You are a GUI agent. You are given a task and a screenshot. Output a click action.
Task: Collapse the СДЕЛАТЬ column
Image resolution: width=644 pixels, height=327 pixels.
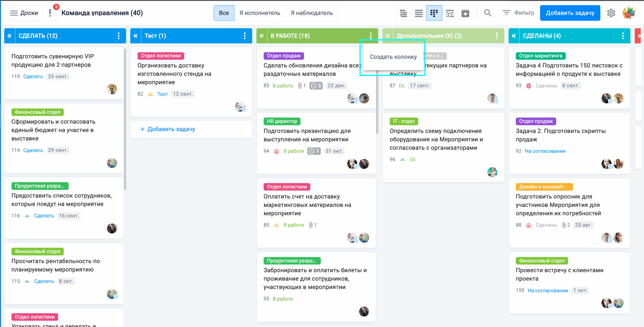point(10,36)
